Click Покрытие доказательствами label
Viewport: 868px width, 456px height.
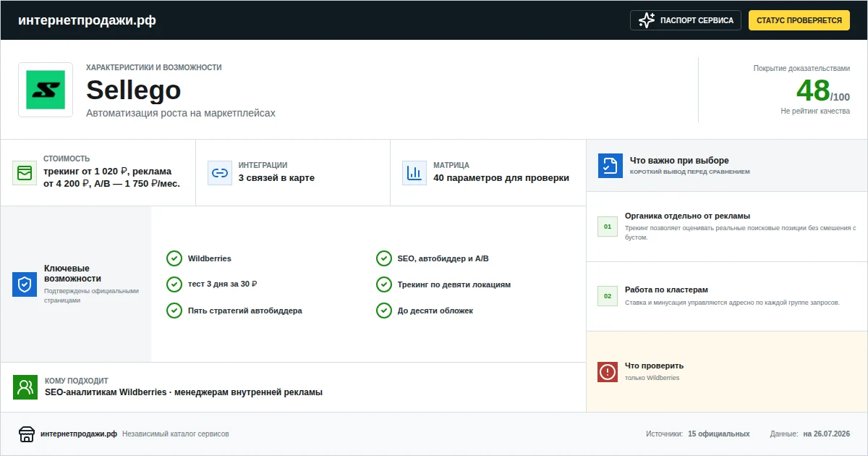point(801,69)
